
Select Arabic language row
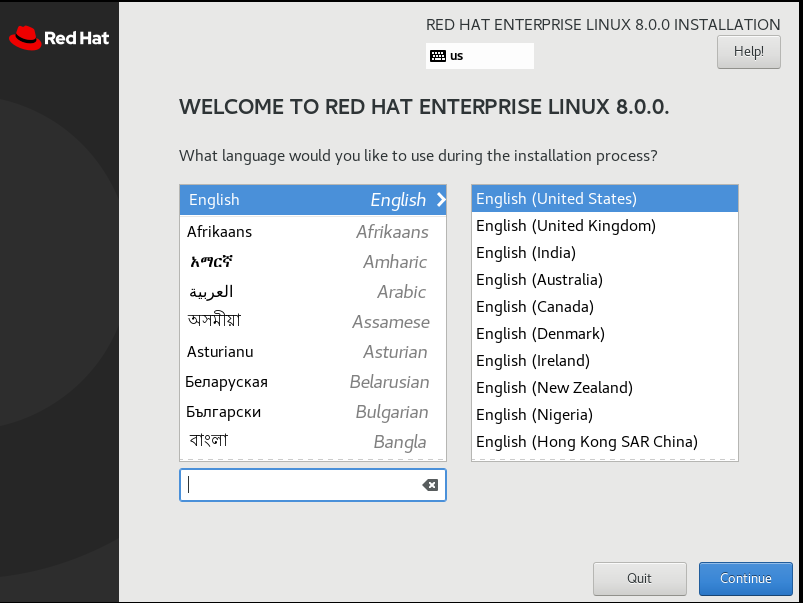point(313,292)
